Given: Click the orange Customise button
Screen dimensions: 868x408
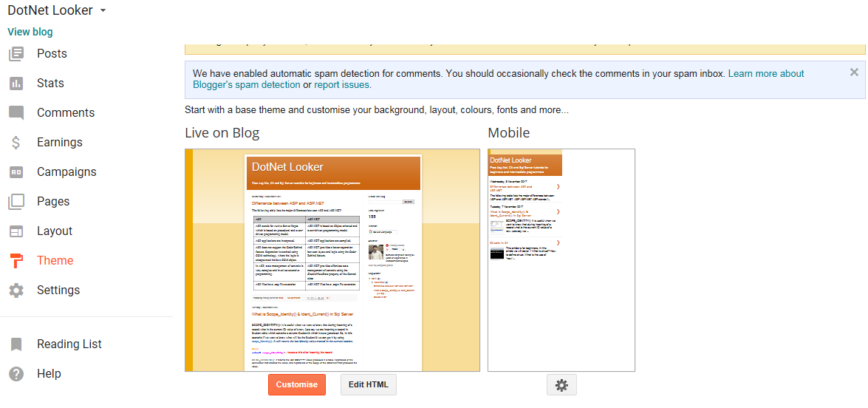Looking at the screenshot, I should 297,385.
